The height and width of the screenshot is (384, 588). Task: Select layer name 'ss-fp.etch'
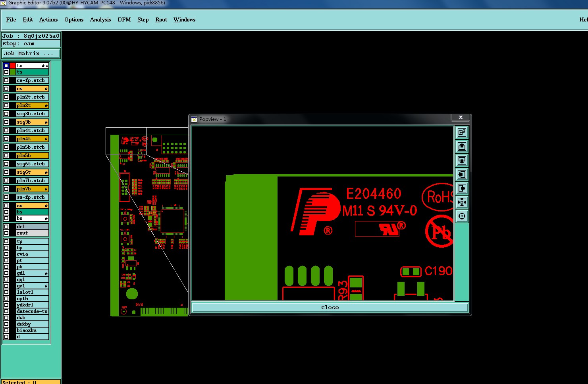tap(33, 197)
